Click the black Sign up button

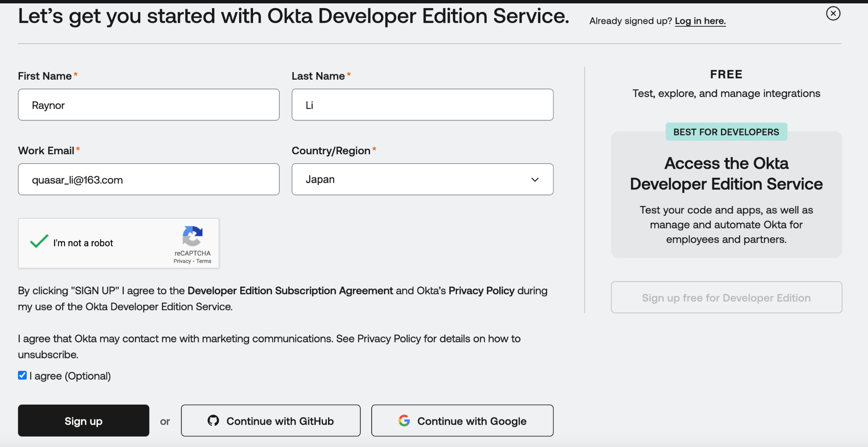83,420
